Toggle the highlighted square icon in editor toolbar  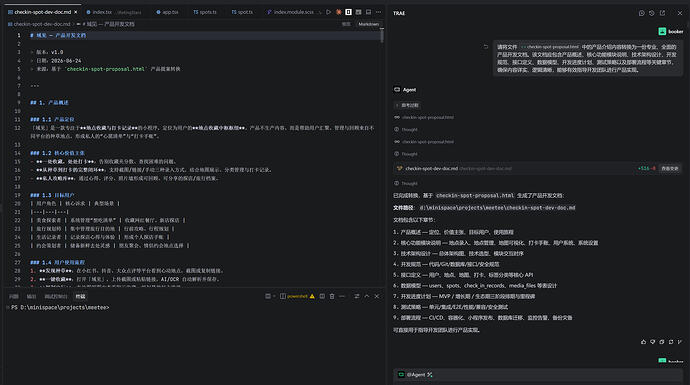(x=349, y=12)
